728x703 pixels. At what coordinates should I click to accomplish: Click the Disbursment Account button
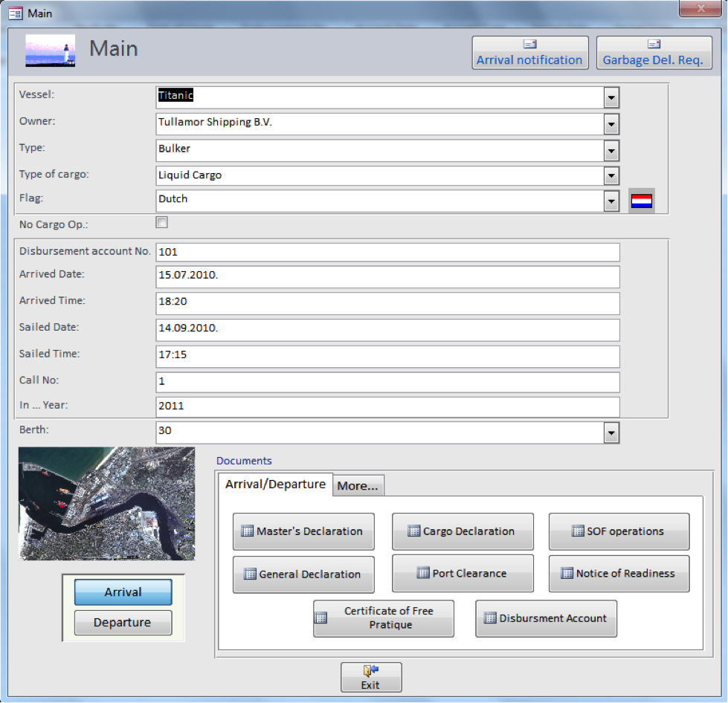(546, 618)
